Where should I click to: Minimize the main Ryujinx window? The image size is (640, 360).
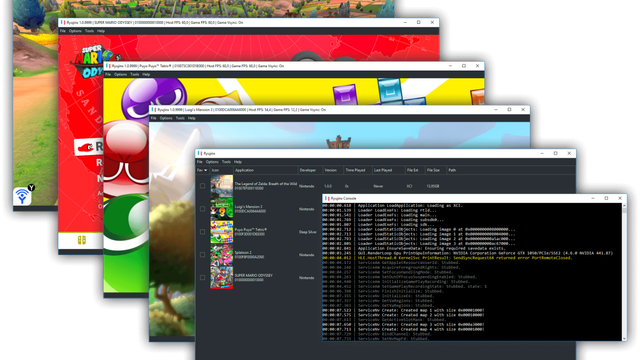coord(542,153)
